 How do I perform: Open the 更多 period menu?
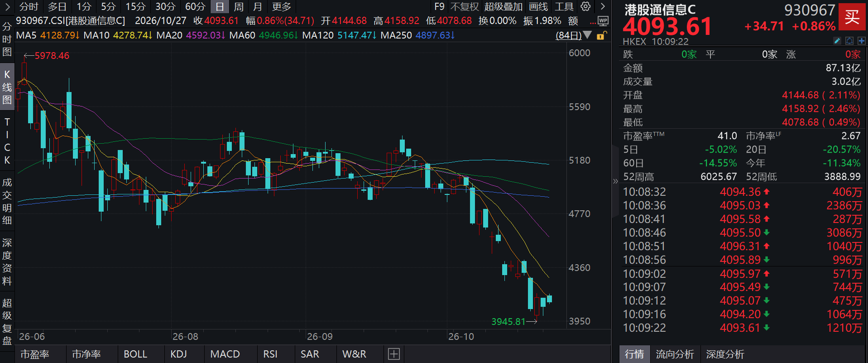(282, 6)
